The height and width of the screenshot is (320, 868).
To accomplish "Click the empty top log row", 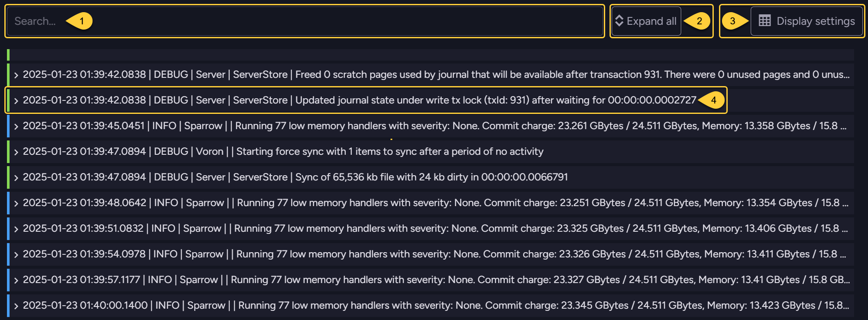I will click(431, 55).
